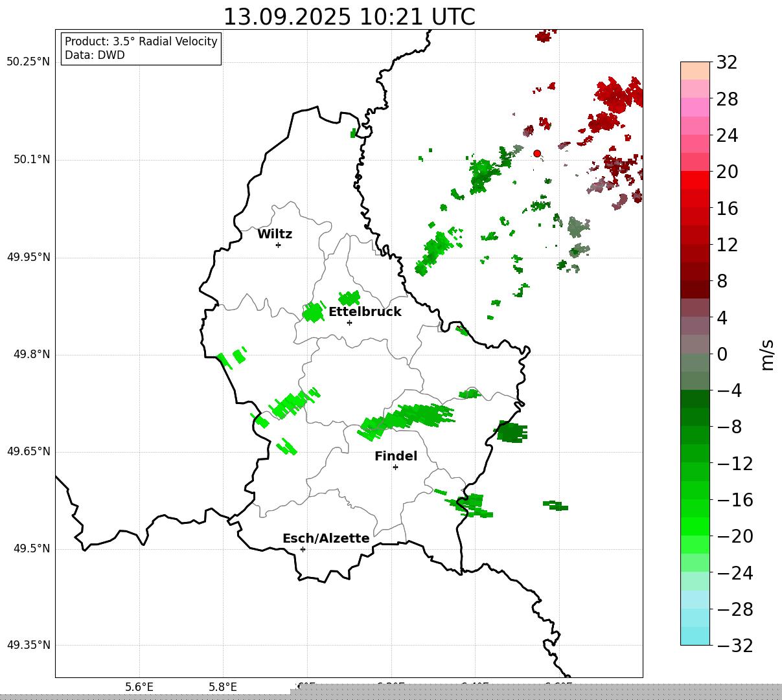Click the title 13.09.2025 10:21 UTC
The height and width of the screenshot is (700, 782).
pos(349,16)
